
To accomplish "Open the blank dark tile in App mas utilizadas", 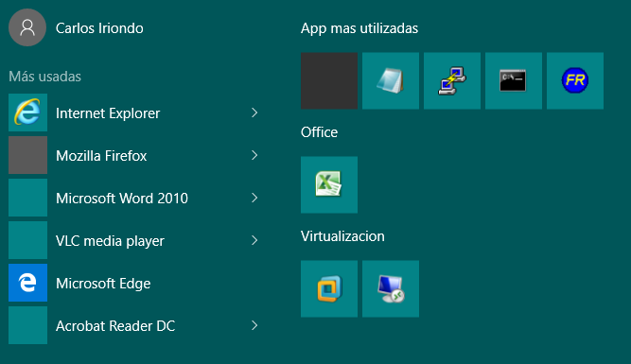I will (329, 80).
